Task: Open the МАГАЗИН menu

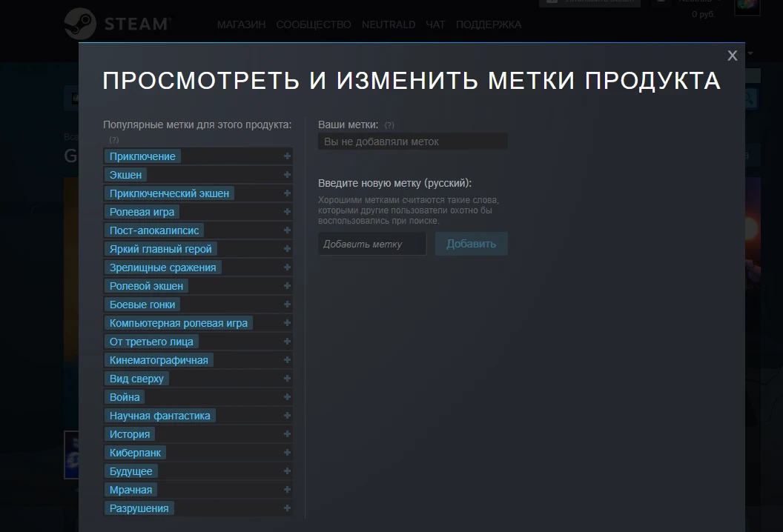Action: pos(241,24)
